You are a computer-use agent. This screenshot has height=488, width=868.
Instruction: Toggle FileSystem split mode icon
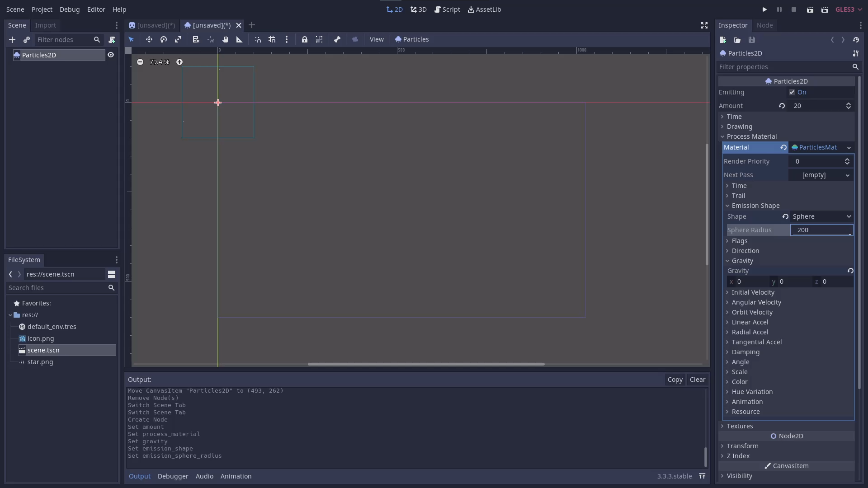pyautogui.click(x=112, y=274)
